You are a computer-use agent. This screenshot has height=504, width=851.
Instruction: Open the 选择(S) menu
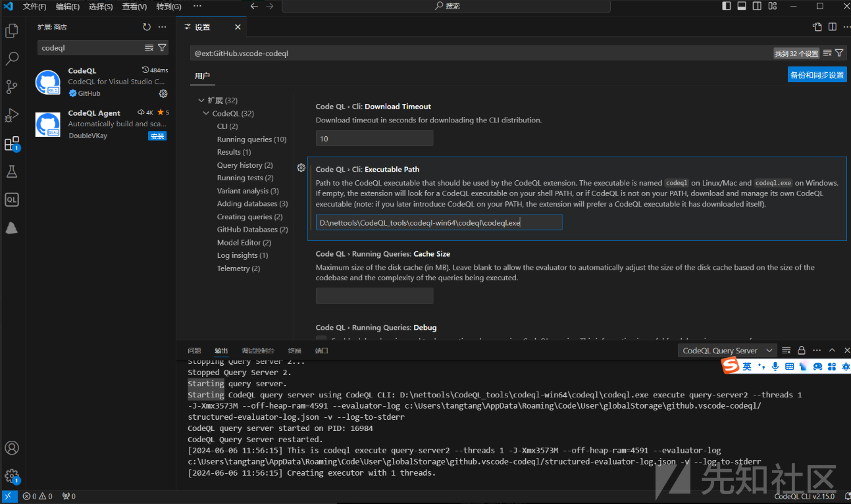pos(101,7)
